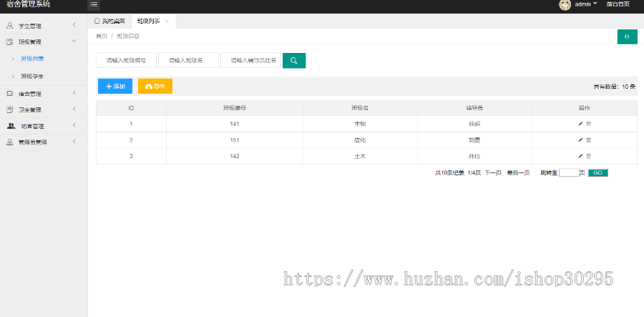Click the orange 导出 button
The width and height of the screenshot is (644, 317).
pyautogui.click(x=155, y=87)
